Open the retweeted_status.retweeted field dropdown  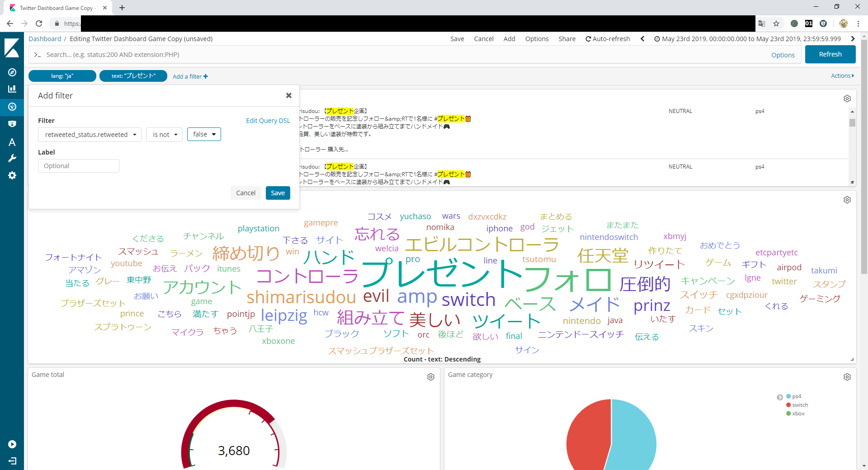coord(90,135)
